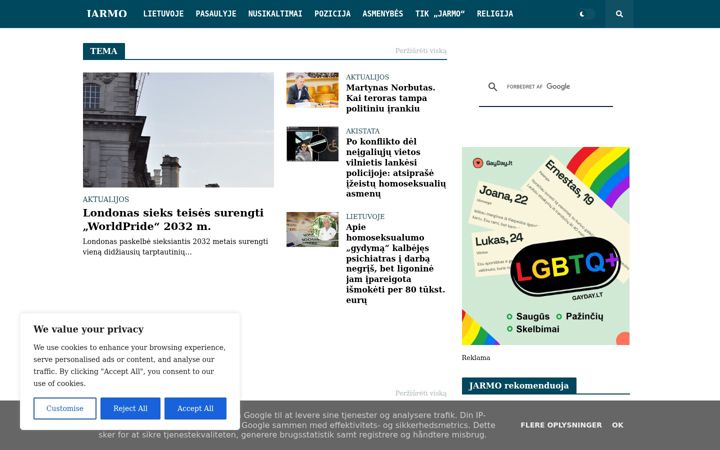The width and height of the screenshot is (720, 450).
Task: Open the London building article image
Action: tap(178, 129)
